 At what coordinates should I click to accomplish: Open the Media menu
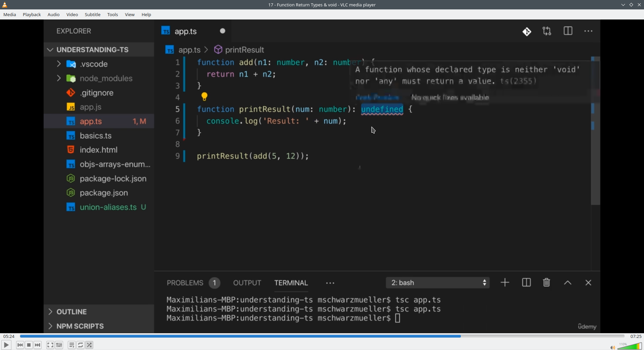[10, 15]
